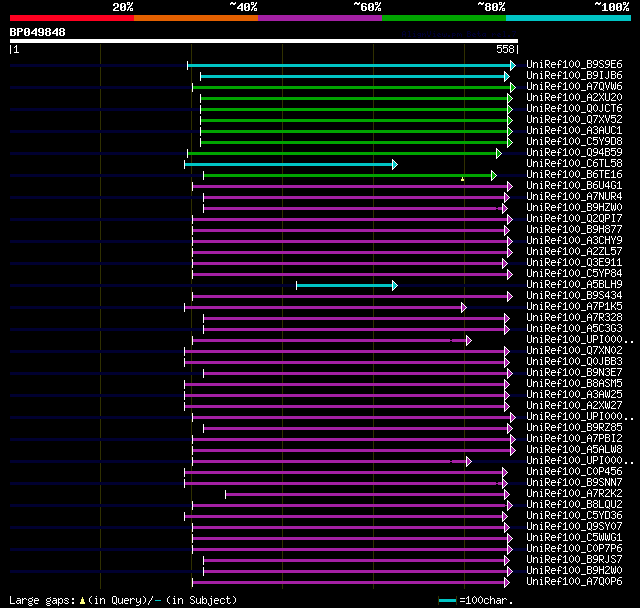
Task: Click hit label UniRef100_Q3E911
Action: 574,263
